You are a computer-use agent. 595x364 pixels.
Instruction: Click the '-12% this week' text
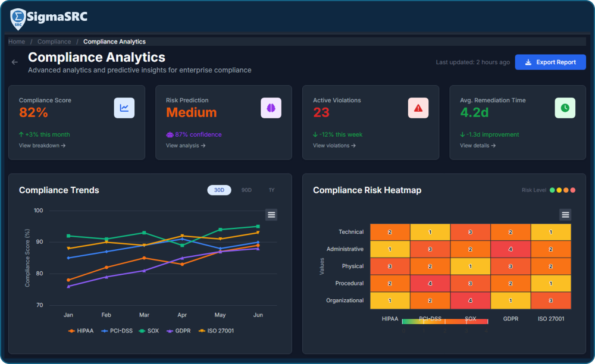point(341,134)
